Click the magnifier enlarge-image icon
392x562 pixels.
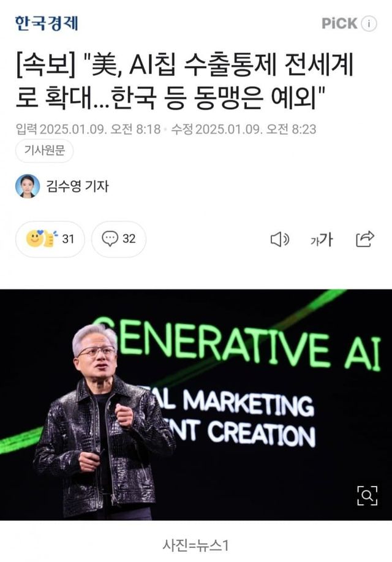(x=367, y=496)
